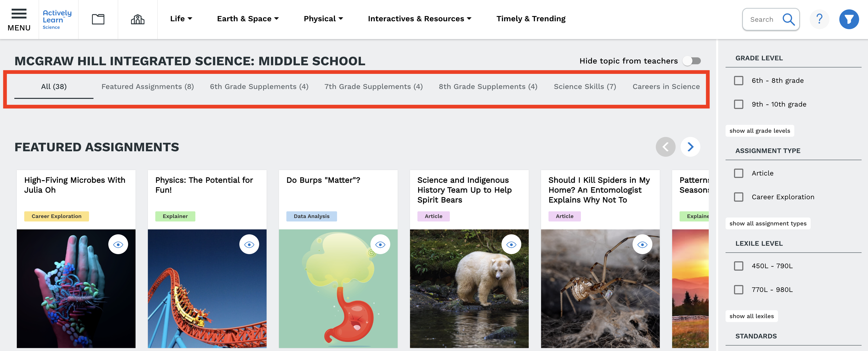This screenshot has width=868, height=351.
Task: Check the 770L - 980L lexile box
Action: (x=739, y=289)
